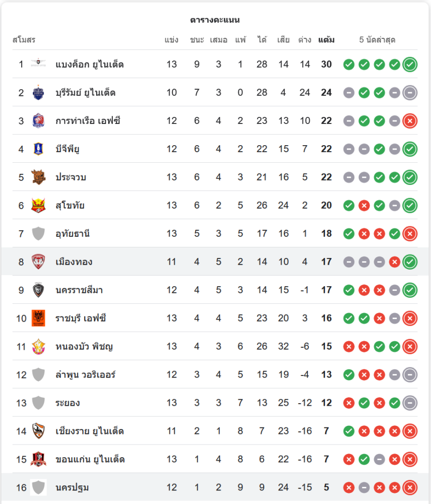Click the แต้ม points column header
Image resolution: width=431 pixels, height=504 pixels.
326,40
